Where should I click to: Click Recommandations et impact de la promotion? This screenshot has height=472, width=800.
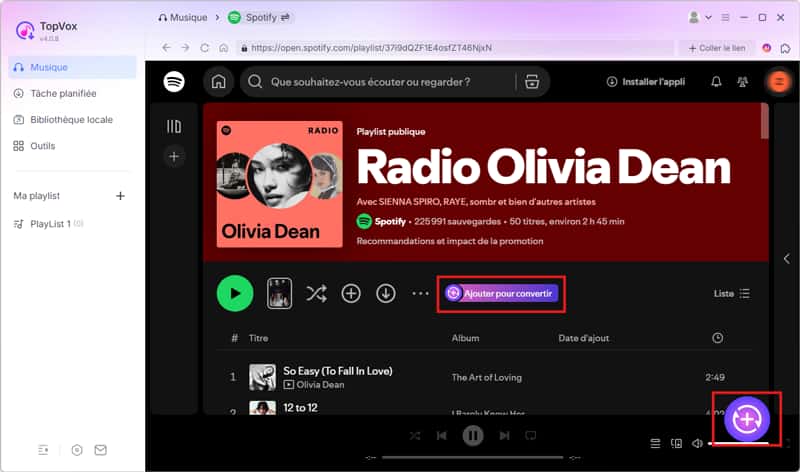tap(450, 241)
